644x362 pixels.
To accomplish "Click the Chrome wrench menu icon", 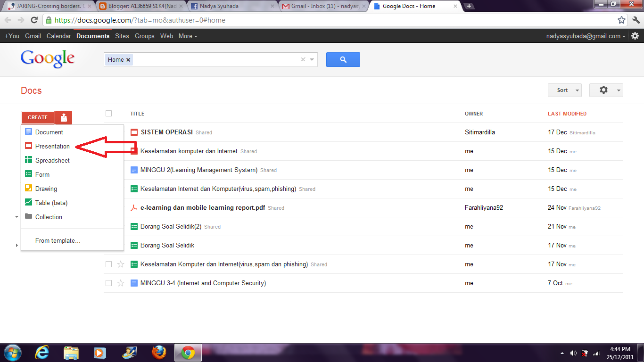I will 636,20.
